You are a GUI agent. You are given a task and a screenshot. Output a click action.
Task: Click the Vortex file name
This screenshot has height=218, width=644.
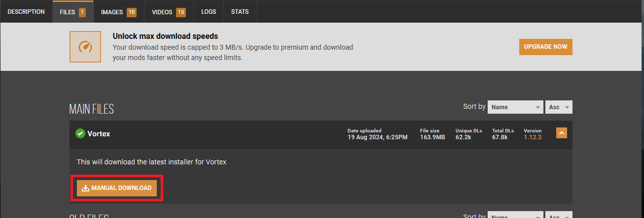point(99,133)
